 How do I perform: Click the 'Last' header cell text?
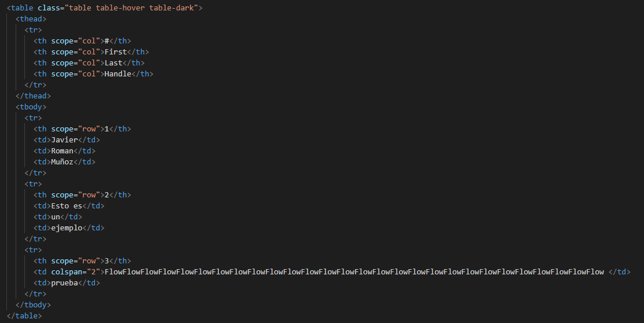114,63
